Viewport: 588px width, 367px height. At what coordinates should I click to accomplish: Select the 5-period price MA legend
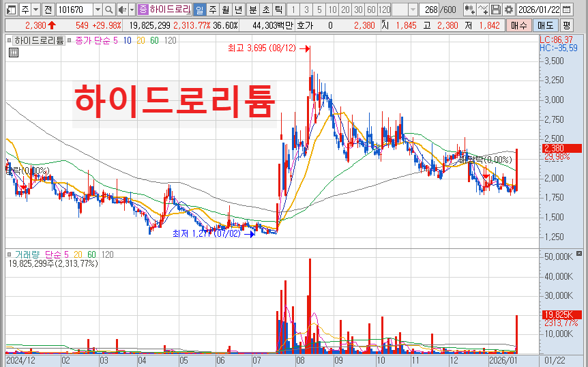pos(115,40)
